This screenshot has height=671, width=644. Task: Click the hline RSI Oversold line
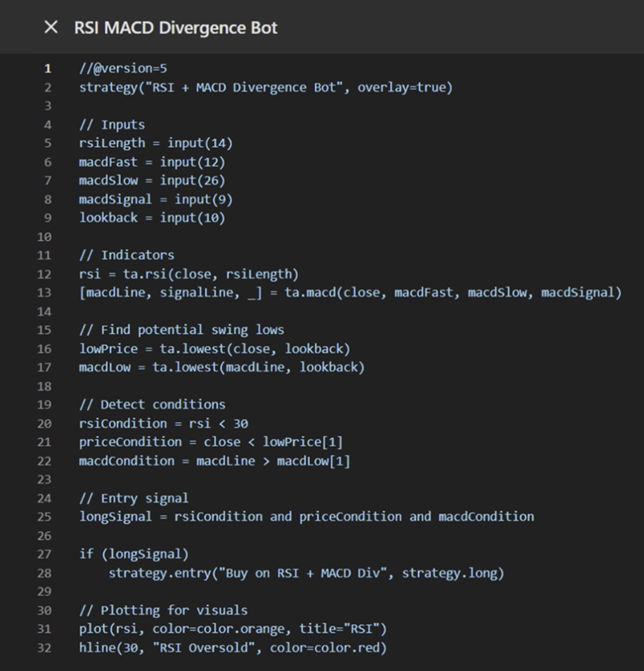coord(233,647)
